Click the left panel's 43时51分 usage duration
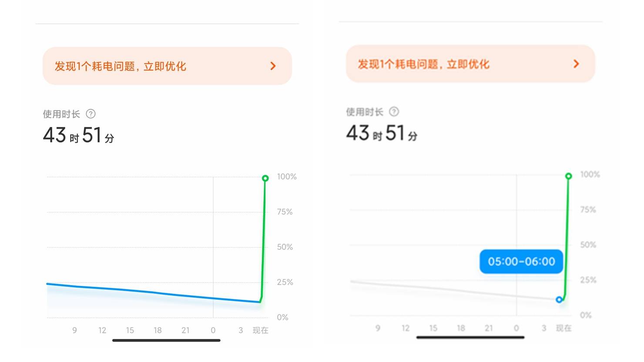This screenshot has height=362, width=644. 78,135
